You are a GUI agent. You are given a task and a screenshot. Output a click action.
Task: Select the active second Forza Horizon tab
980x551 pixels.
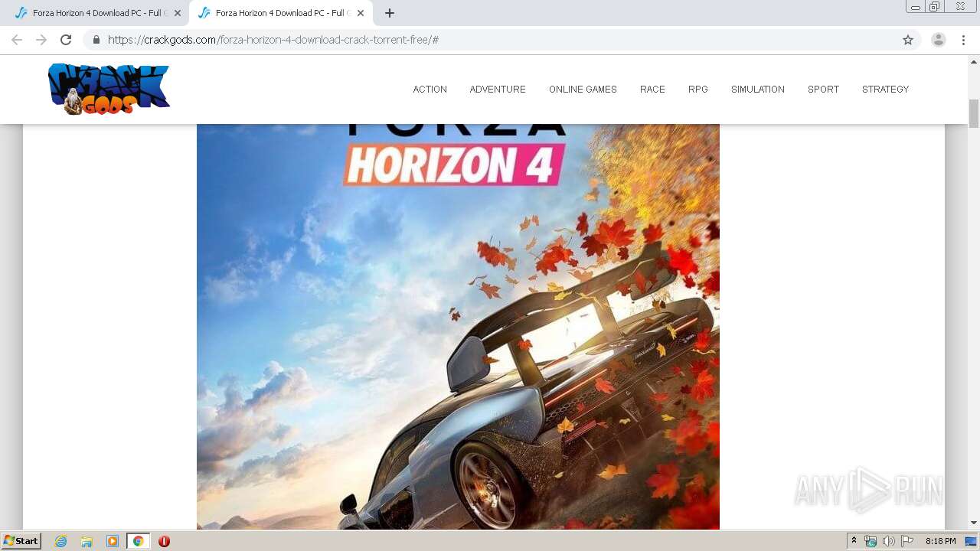(x=280, y=13)
